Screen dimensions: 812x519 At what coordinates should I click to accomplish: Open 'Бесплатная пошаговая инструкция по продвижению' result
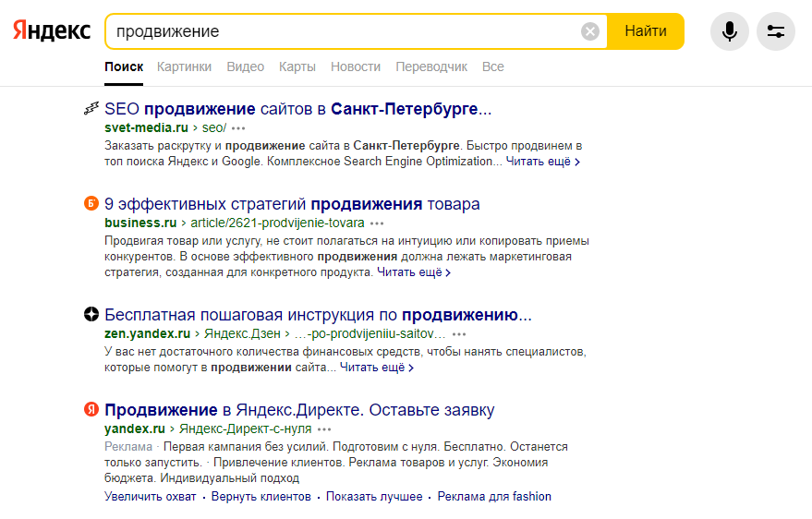tap(318, 315)
